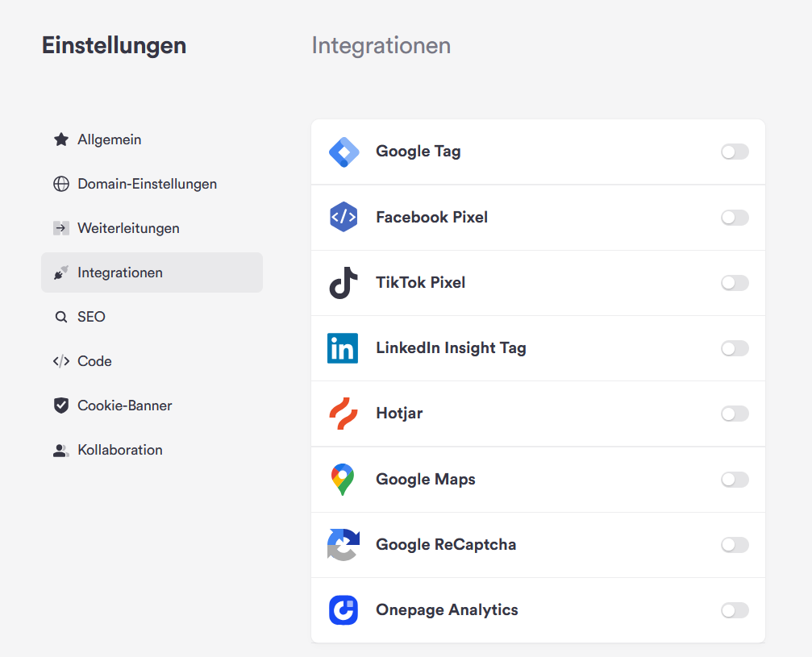Open the Allgemein settings section
Image resolution: width=812 pixels, height=657 pixels.
click(x=152, y=139)
